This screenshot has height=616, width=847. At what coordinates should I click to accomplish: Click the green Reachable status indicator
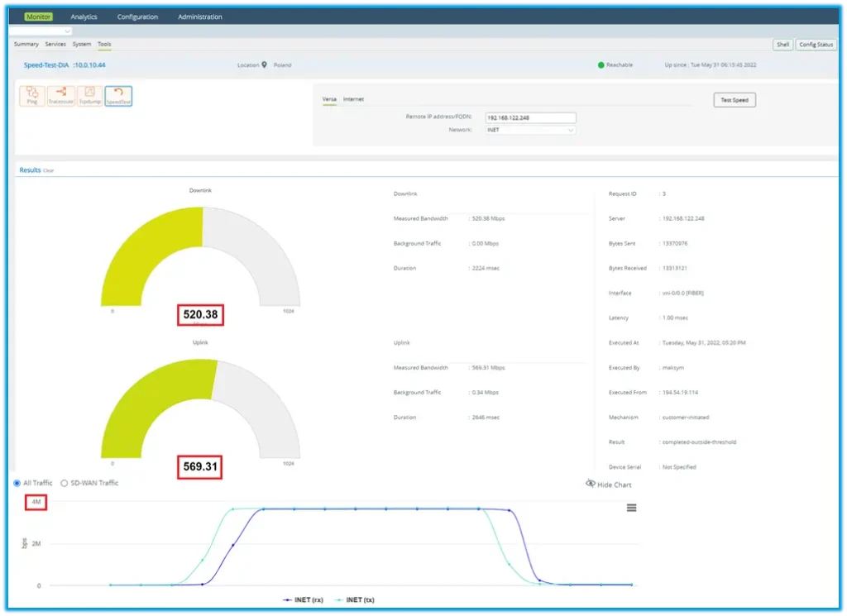point(601,64)
